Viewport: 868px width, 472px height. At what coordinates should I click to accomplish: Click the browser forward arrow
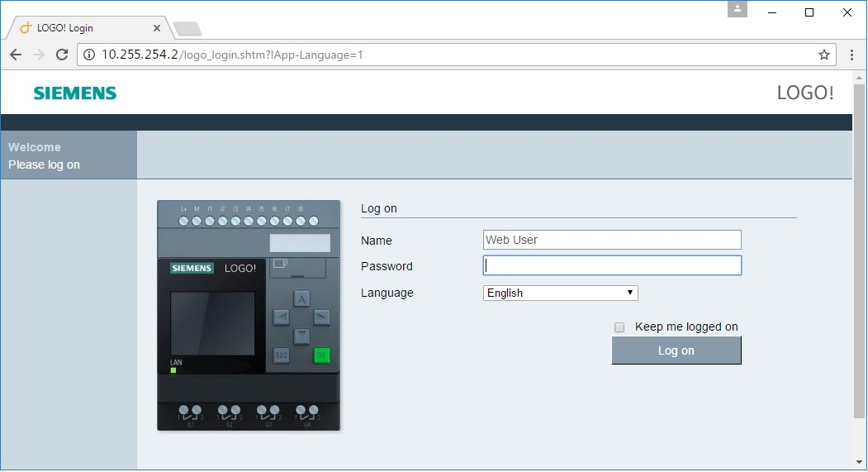point(39,55)
